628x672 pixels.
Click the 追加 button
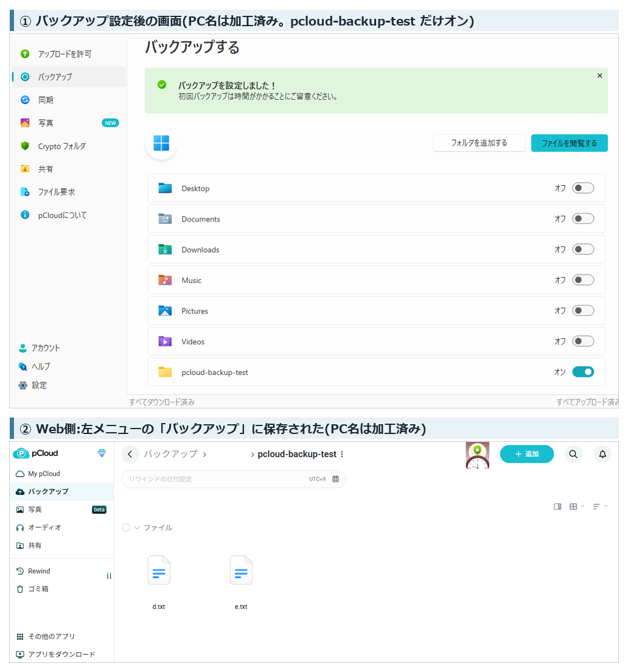(x=526, y=454)
